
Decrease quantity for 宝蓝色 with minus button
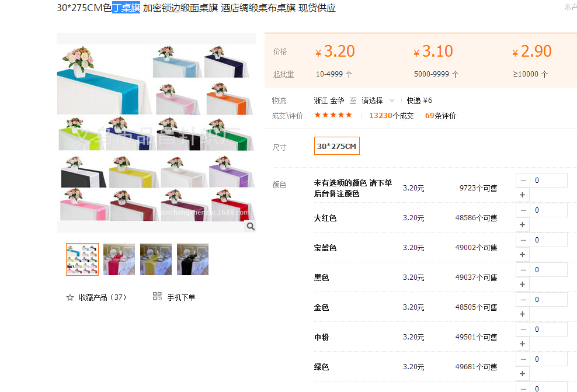[523, 240]
